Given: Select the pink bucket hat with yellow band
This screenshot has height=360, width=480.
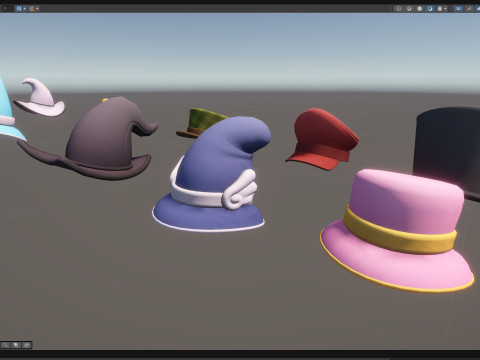Looking at the screenshot, I should [x=397, y=230].
